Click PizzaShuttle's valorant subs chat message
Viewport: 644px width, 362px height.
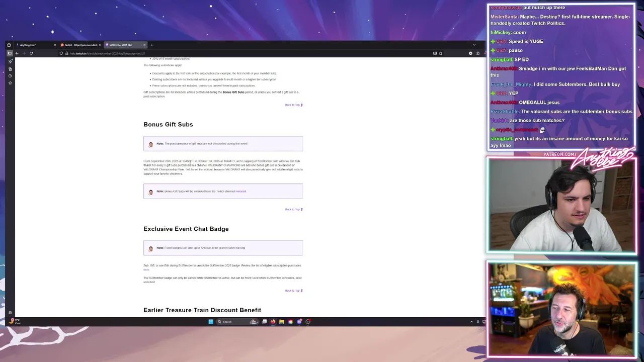(561, 112)
